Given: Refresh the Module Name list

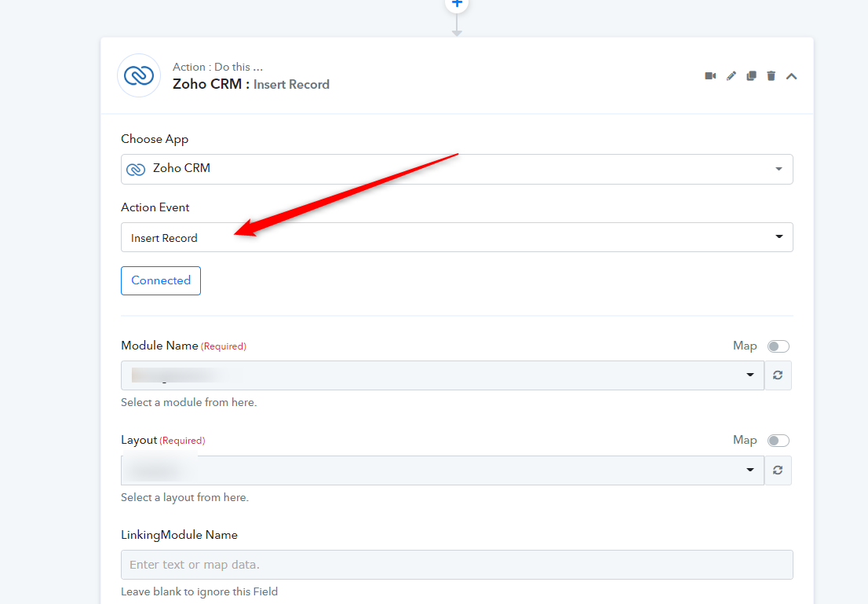Looking at the screenshot, I should (x=778, y=375).
